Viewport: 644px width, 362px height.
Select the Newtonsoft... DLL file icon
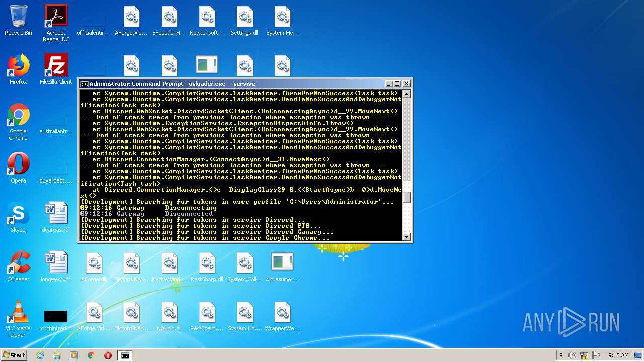(x=207, y=21)
